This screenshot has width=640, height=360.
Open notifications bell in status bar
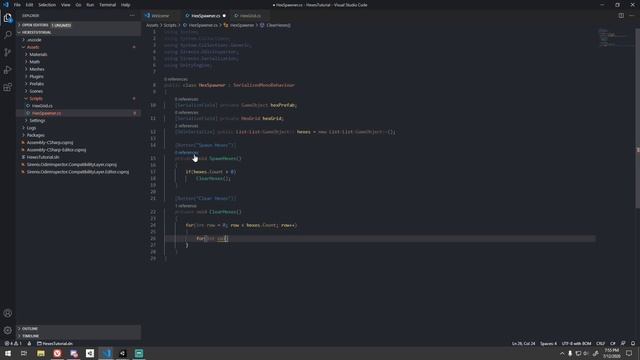[633, 344]
